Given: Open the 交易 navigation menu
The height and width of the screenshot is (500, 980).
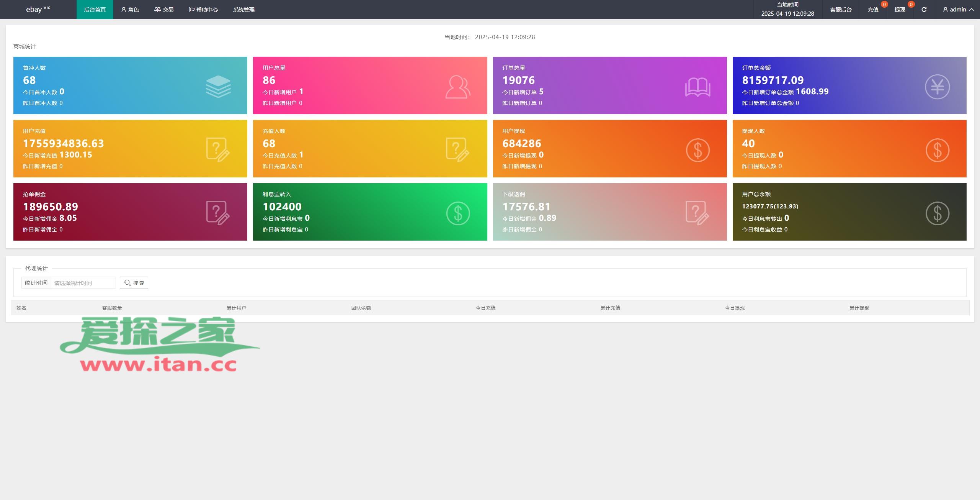Looking at the screenshot, I should 164,10.
